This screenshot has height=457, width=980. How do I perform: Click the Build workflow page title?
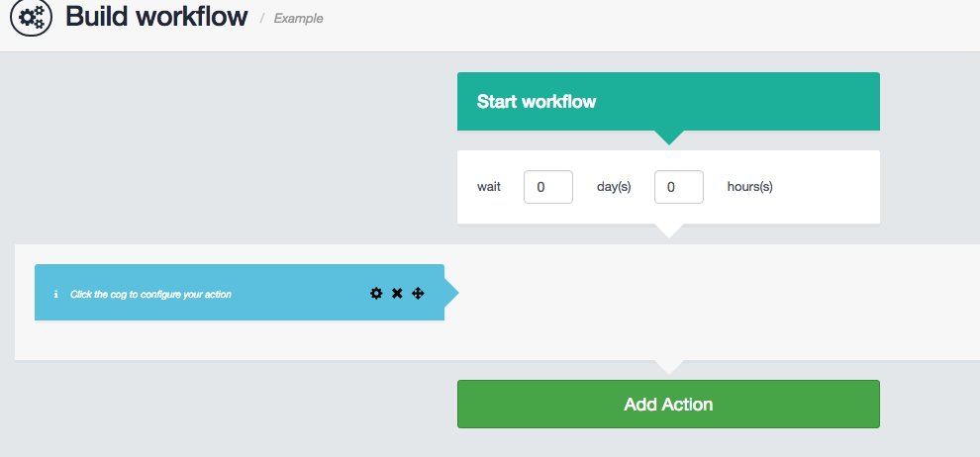[x=156, y=17]
